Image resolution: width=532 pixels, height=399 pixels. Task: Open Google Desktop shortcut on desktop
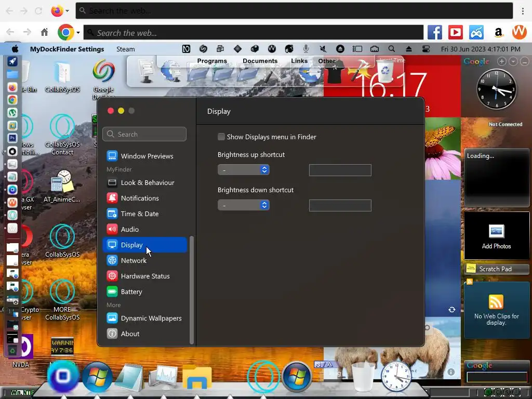[x=103, y=79]
